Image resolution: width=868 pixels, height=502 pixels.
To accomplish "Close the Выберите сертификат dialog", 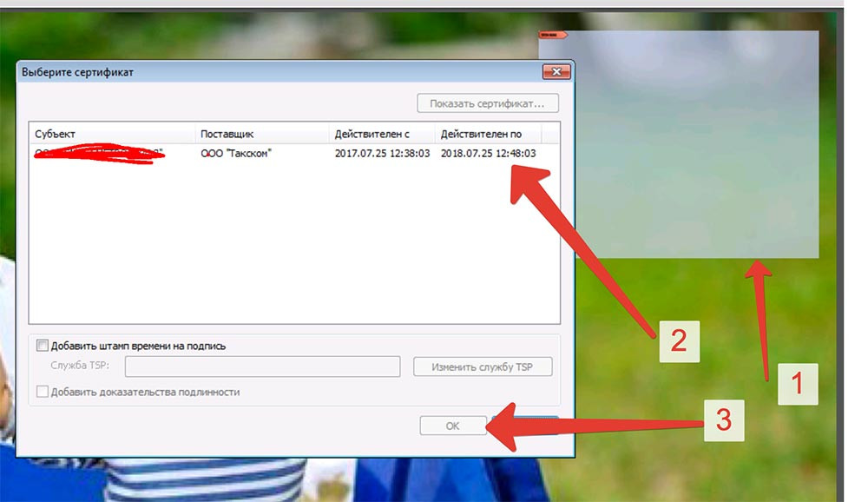I will coord(556,71).
